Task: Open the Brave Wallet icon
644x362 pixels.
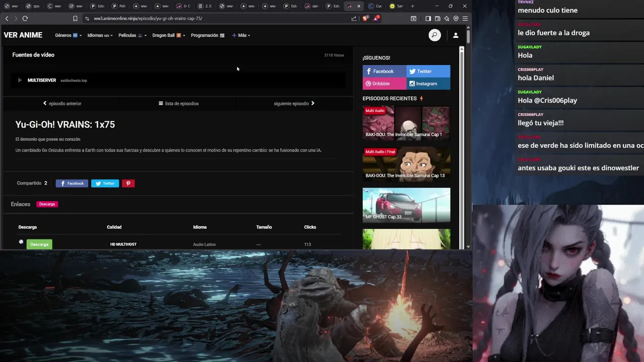Action: pos(437,19)
